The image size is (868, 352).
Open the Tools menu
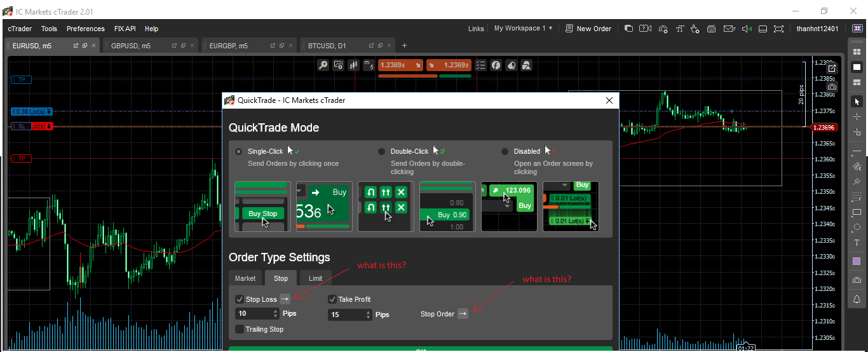click(x=49, y=29)
